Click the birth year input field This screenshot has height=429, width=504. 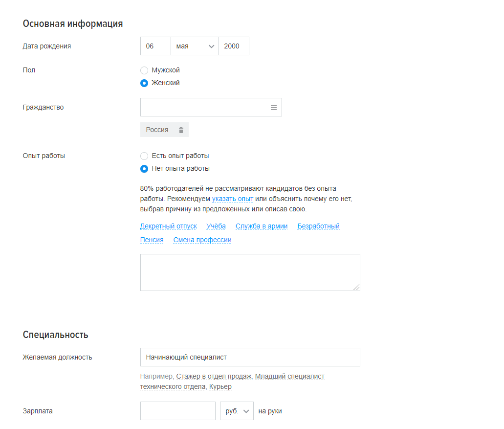click(234, 46)
